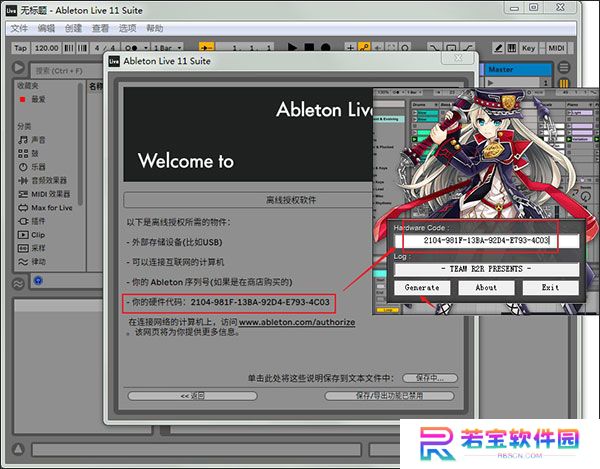Toggle the metronome icon

[132, 48]
